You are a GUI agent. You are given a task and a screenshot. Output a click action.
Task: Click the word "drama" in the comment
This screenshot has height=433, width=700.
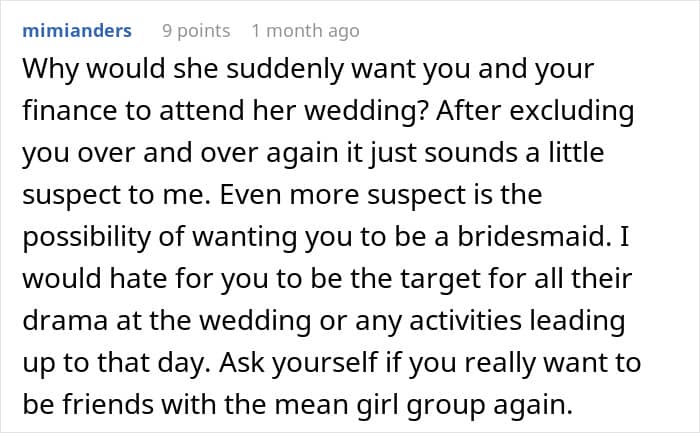(x=65, y=321)
